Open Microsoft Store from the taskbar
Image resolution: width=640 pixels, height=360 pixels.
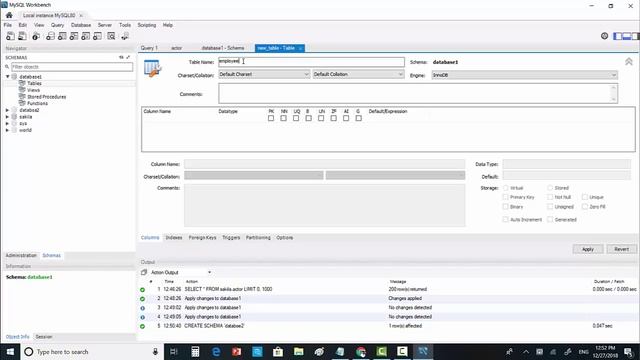click(x=278, y=351)
